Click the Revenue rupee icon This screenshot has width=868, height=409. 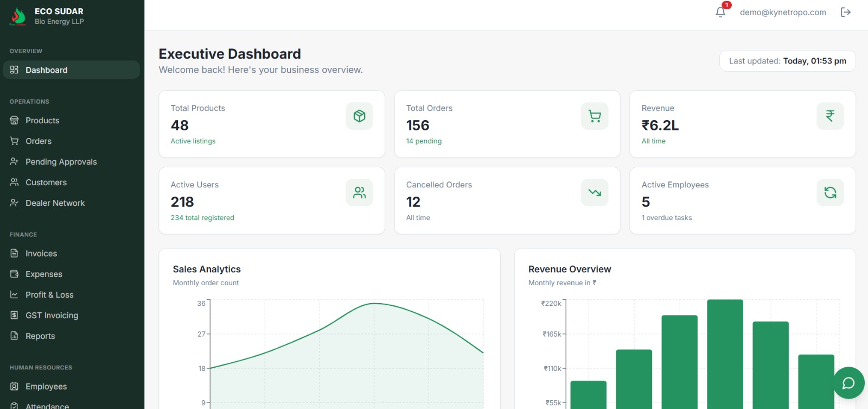coord(830,116)
